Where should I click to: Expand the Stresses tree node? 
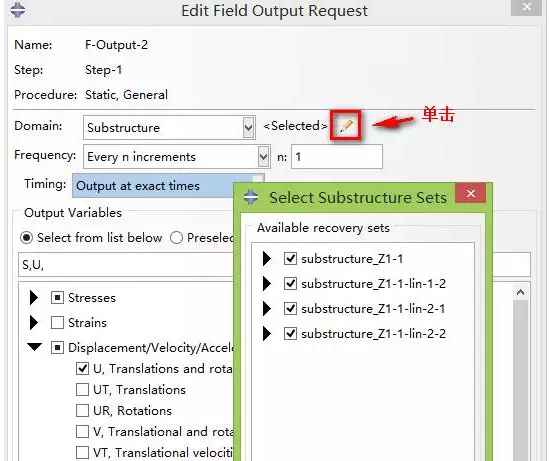click(34, 298)
